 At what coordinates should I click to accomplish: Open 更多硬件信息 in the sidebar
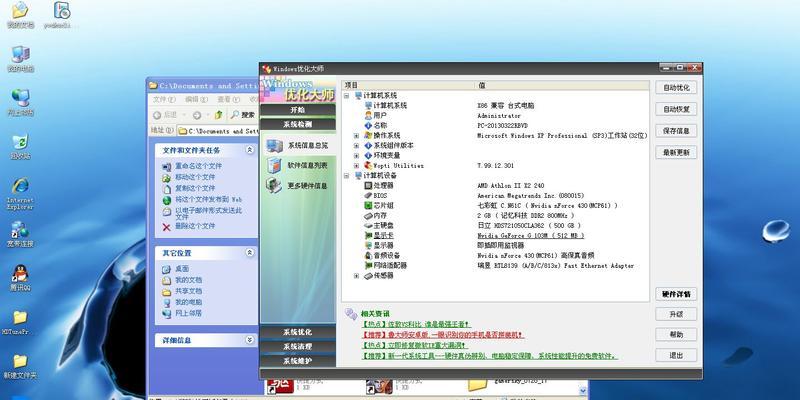point(297,186)
